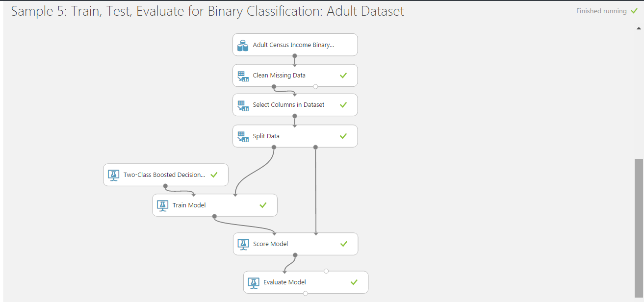Image resolution: width=644 pixels, height=302 pixels.
Task: Click the Score Model flask icon
Action: coord(243,244)
